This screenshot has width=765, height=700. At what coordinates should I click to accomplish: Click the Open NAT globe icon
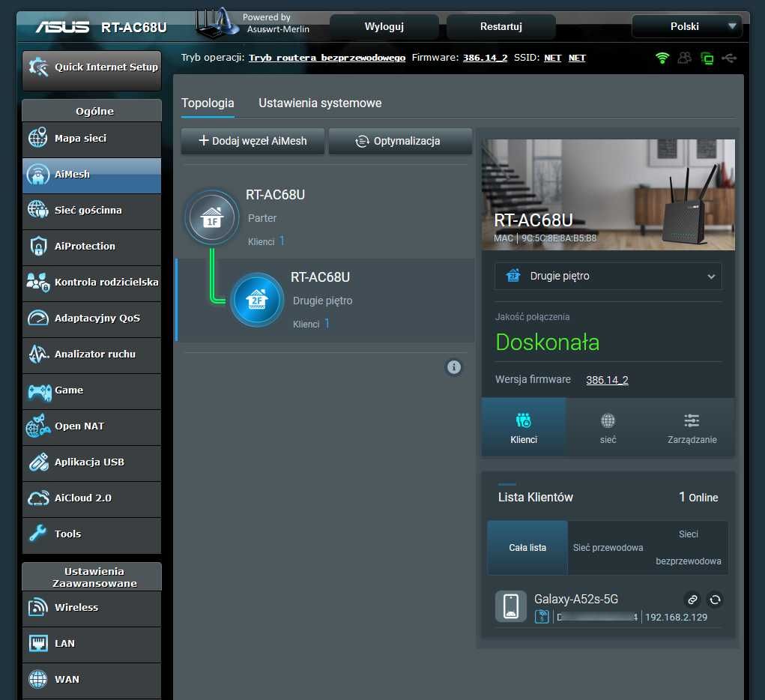tap(38, 426)
